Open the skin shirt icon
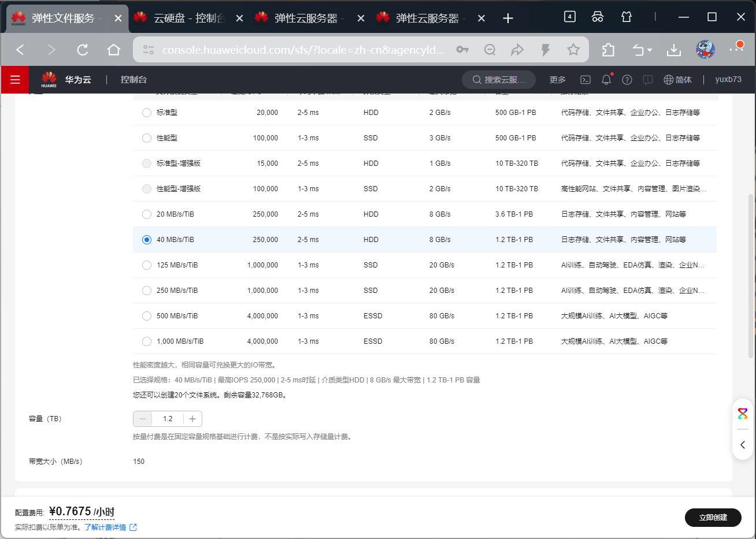 pyautogui.click(x=627, y=17)
